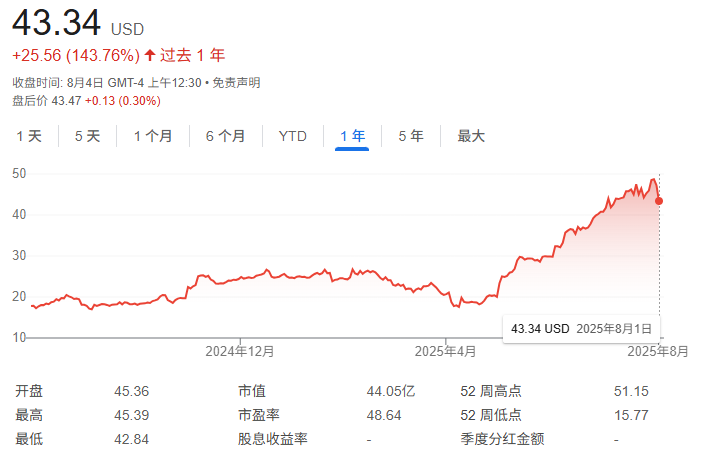Click the 市盈率 P/E ratio label
This screenshot has width=707, height=467.
(257, 415)
